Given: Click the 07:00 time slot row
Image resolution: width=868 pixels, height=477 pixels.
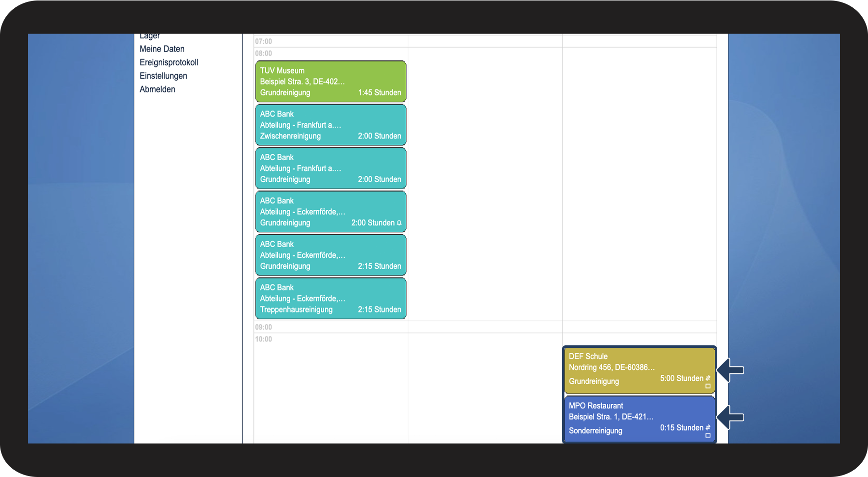Looking at the screenshot, I should point(485,41).
